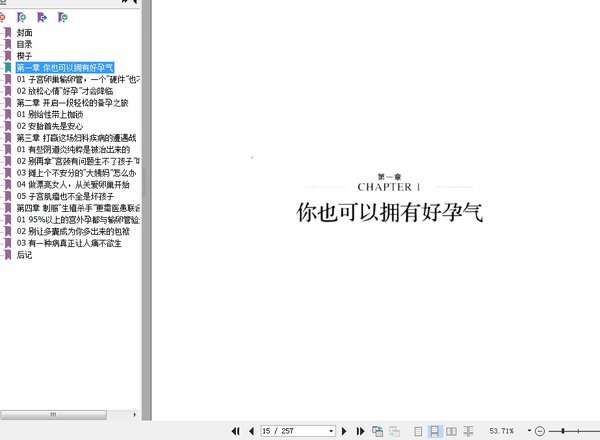Open bookmark 03 有一种病真正让人痛不欲生

pos(69,243)
